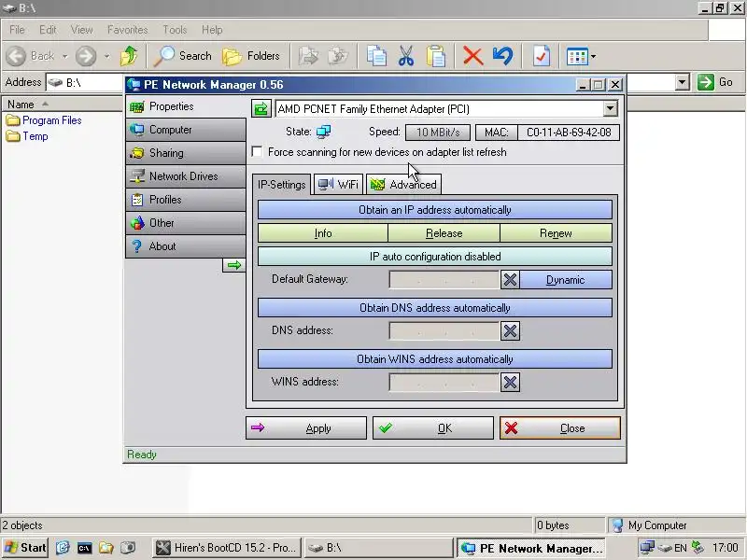Click the Search toolbar button in Explorer
Screen dimensions: 747x560
click(x=183, y=56)
